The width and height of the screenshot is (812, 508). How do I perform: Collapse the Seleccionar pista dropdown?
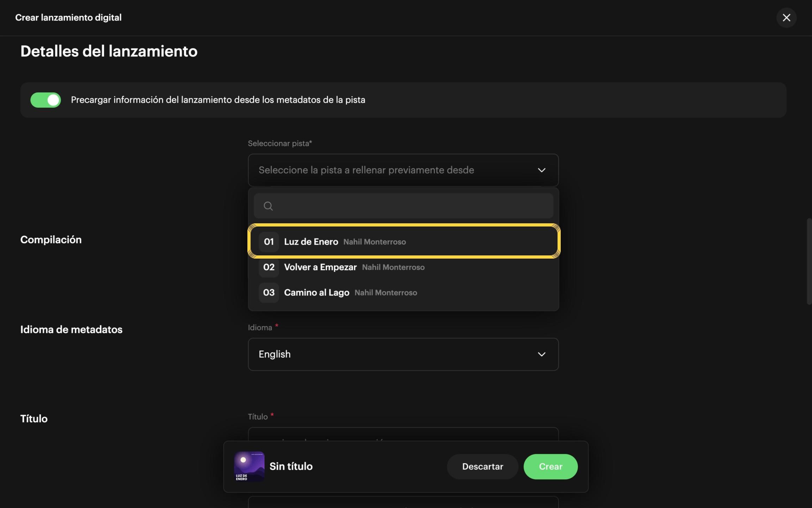403,170
